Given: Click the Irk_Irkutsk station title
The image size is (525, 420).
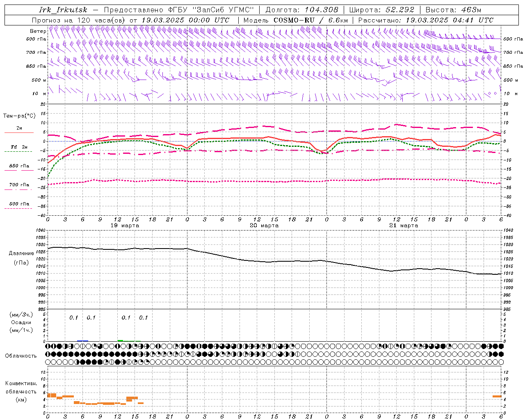Looking at the screenshot, I should pyautogui.click(x=63, y=10).
